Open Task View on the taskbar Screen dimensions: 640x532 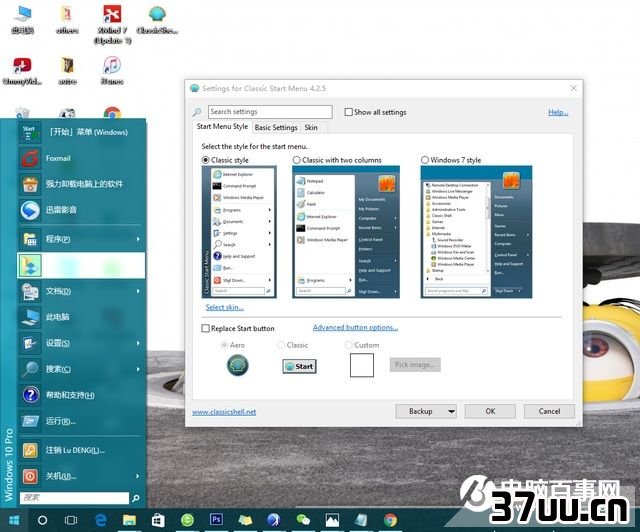71,520
